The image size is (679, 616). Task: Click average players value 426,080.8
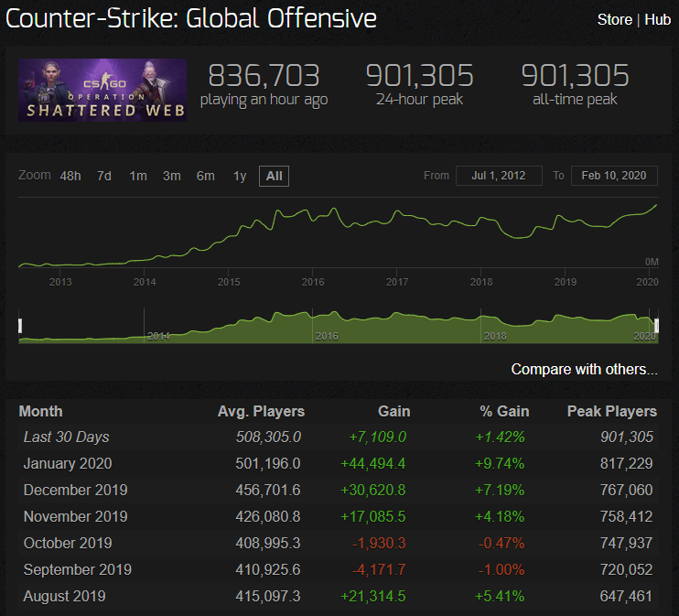click(268, 516)
